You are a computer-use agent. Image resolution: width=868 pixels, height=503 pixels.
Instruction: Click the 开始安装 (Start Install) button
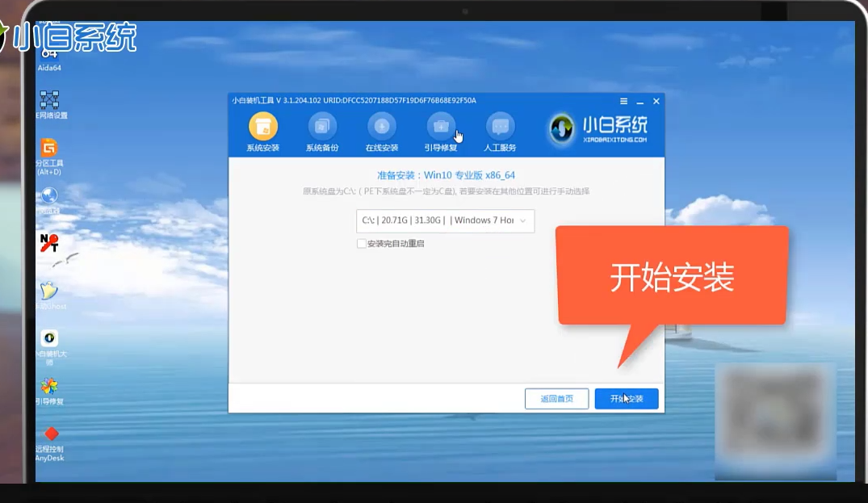point(626,398)
